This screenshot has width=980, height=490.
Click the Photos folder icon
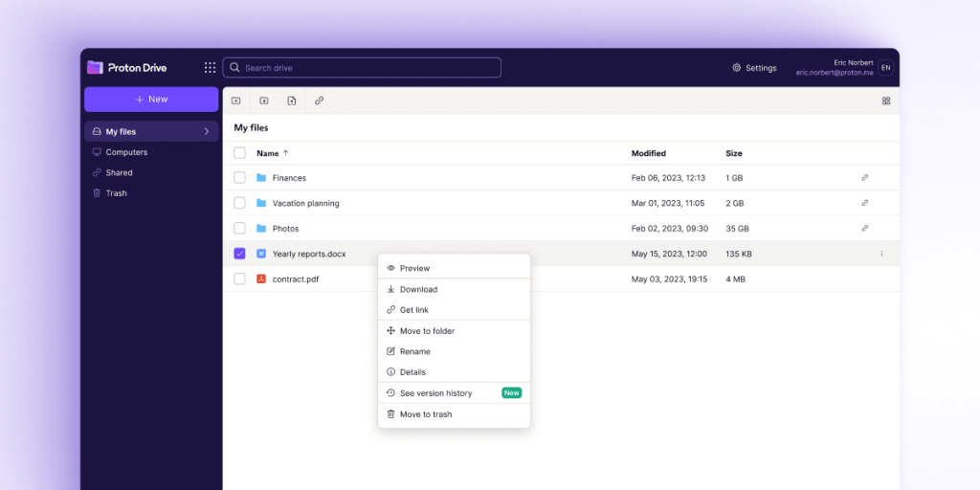[261, 228]
